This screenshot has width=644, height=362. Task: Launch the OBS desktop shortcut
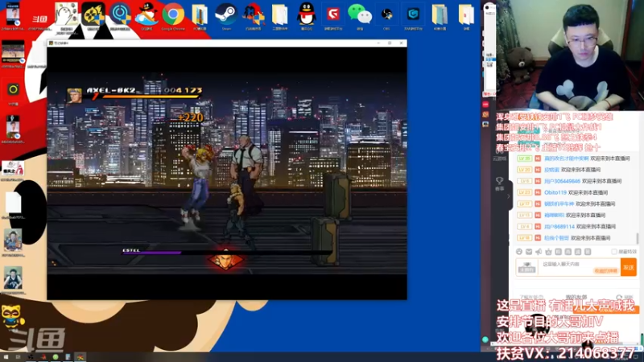click(x=386, y=14)
